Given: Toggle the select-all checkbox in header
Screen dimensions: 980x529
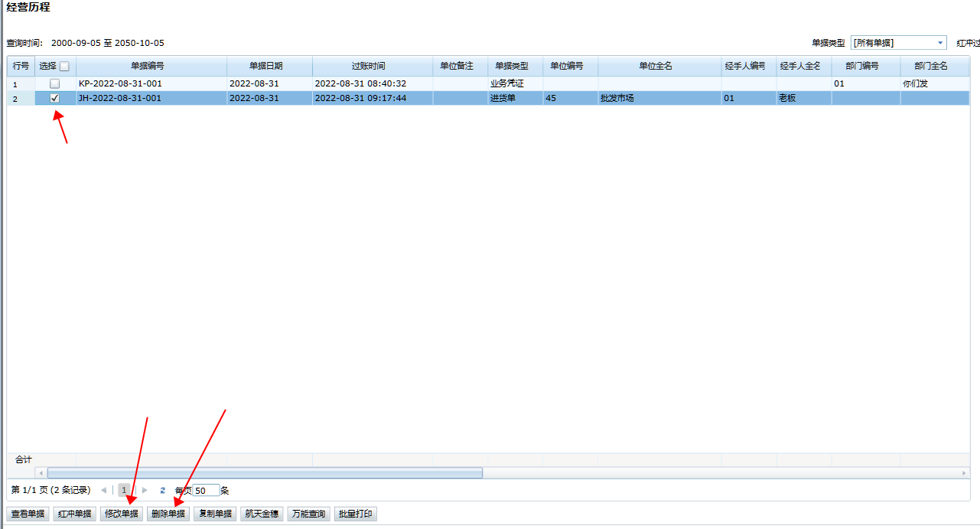Looking at the screenshot, I should [x=64, y=67].
